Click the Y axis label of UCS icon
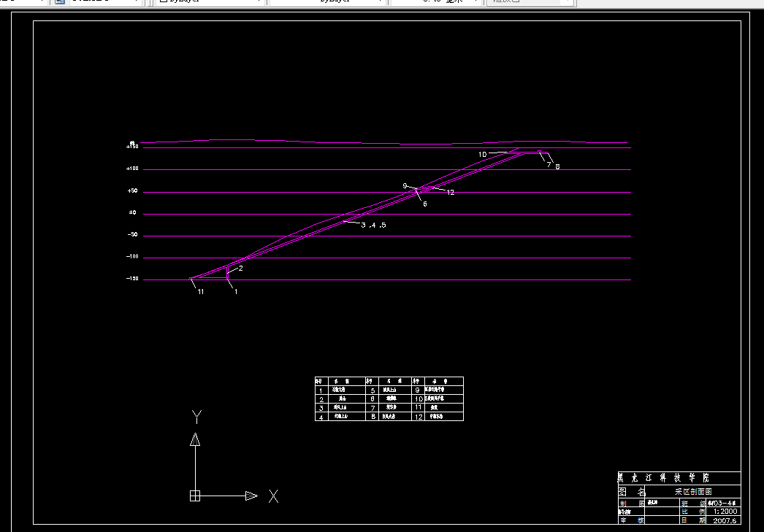The image size is (764, 532). coord(196,417)
